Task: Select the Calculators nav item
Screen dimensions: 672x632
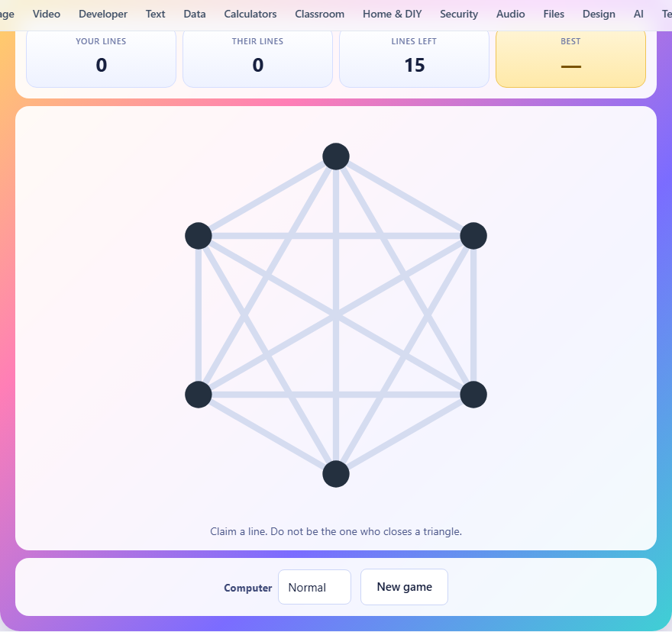Action: 250,15
